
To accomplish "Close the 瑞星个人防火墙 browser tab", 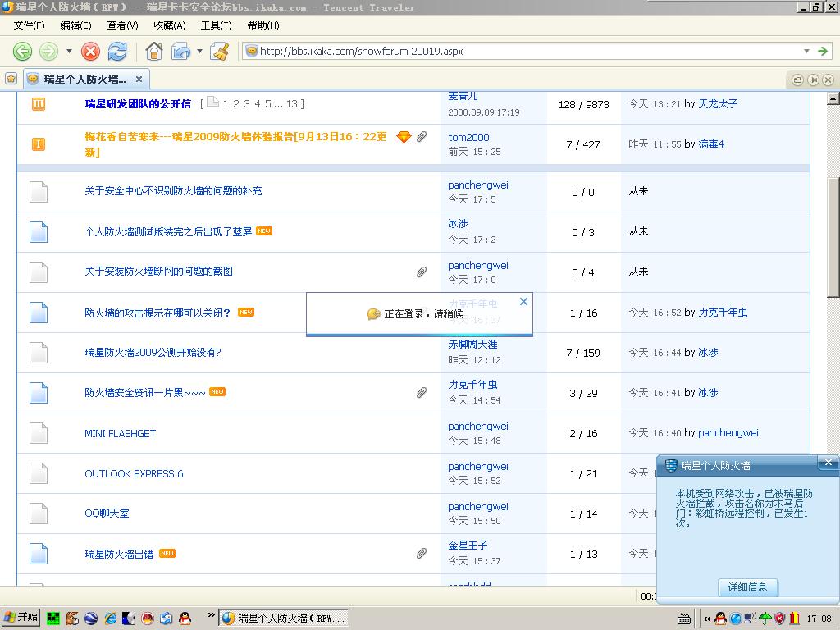I will pos(139,79).
